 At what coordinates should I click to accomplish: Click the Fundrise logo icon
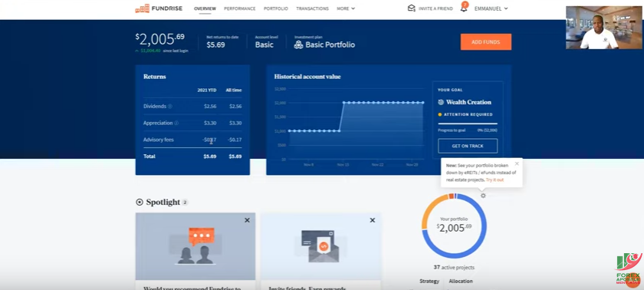[x=142, y=8]
